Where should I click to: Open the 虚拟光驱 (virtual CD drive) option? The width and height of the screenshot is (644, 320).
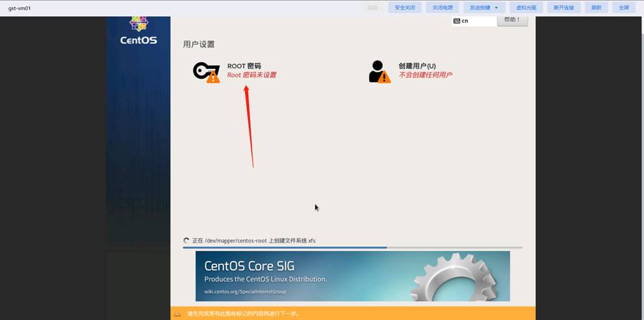[x=526, y=8]
